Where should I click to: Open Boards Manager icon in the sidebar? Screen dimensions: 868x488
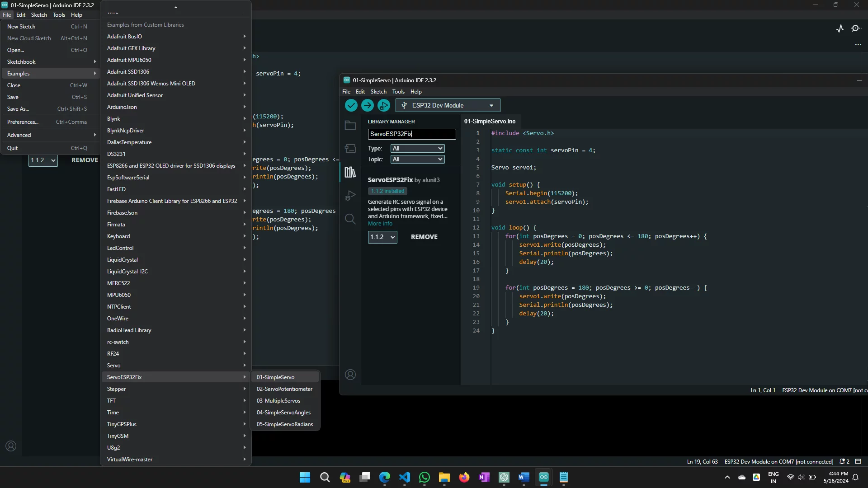350,149
